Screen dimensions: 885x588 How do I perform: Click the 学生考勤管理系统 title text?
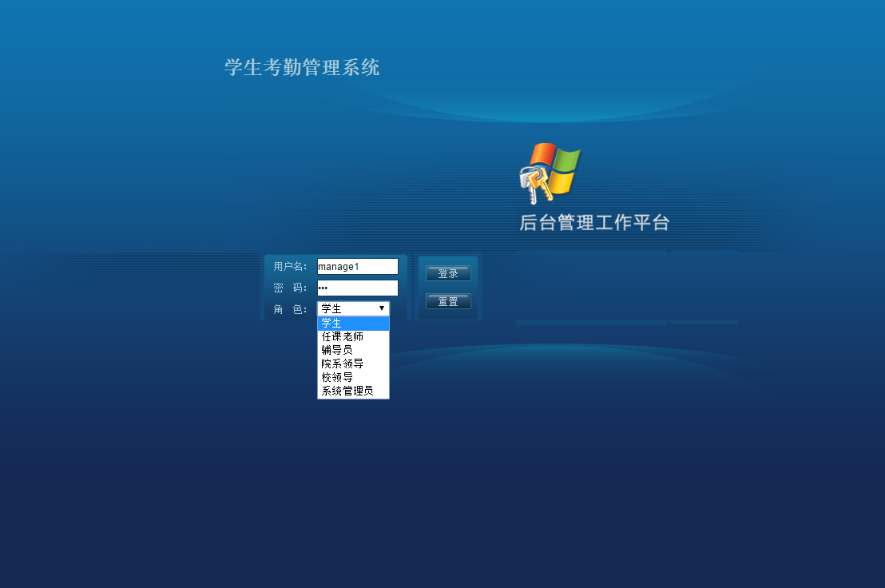(x=302, y=68)
